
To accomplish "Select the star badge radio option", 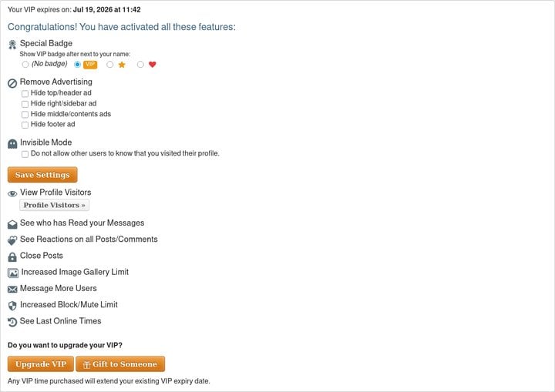I will pos(109,65).
